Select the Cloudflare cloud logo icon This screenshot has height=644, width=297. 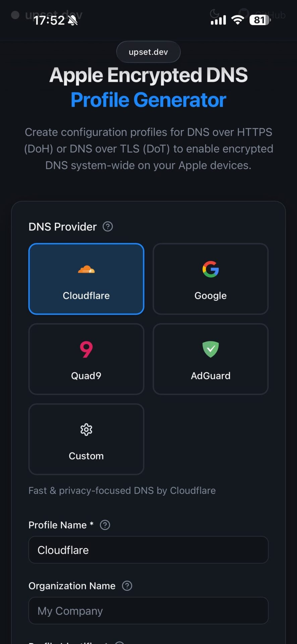click(x=86, y=269)
